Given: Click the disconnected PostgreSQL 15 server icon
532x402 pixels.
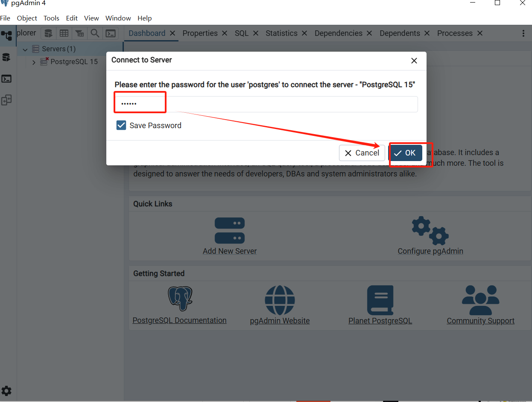Looking at the screenshot, I should pos(44,62).
